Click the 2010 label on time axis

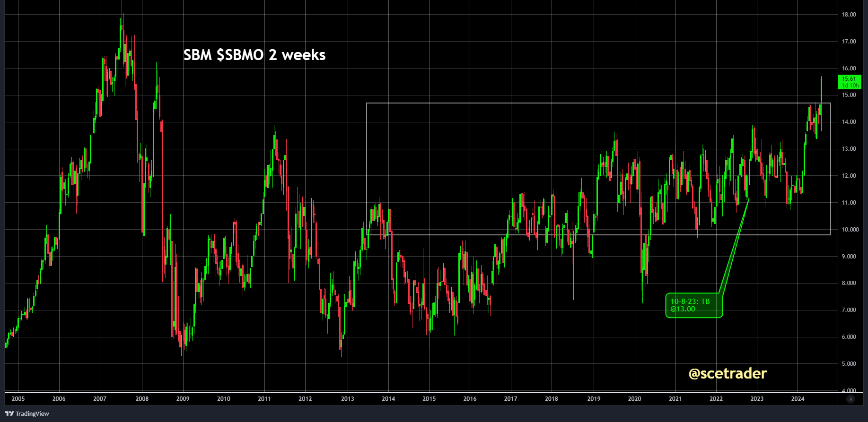point(224,399)
